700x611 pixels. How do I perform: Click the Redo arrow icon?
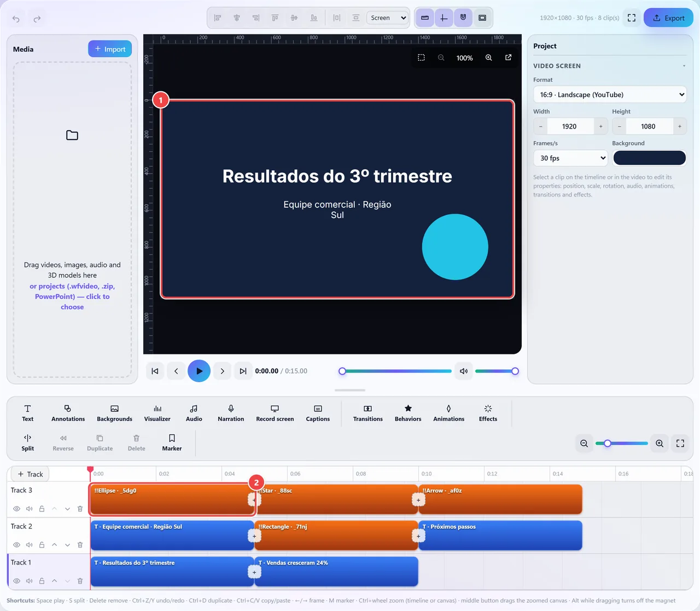37,19
